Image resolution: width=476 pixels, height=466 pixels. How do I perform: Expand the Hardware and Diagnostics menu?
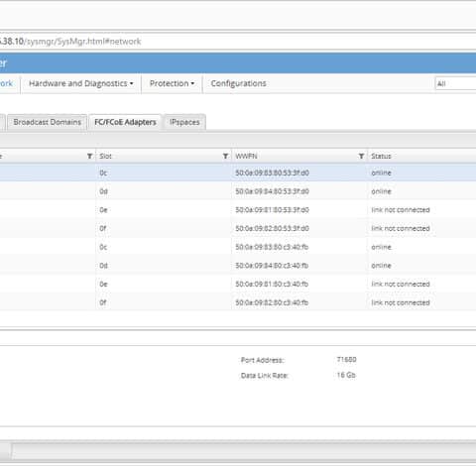[81, 83]
